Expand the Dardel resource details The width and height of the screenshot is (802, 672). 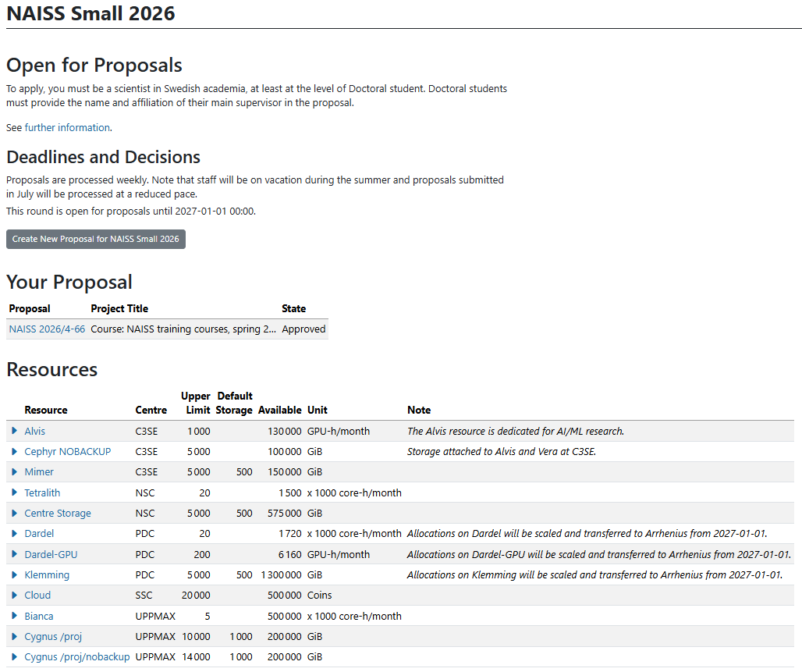coord(14,533)
